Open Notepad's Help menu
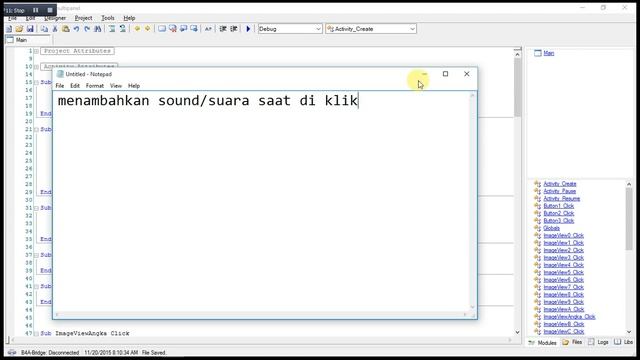Screen dimensions: 640x360 (x=134, y=86)
